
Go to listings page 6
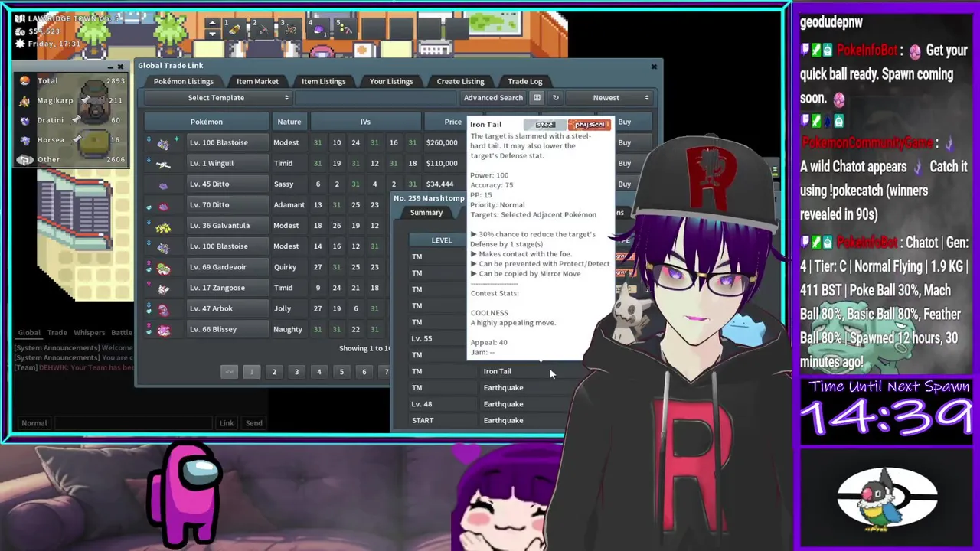tap(364, 372)
